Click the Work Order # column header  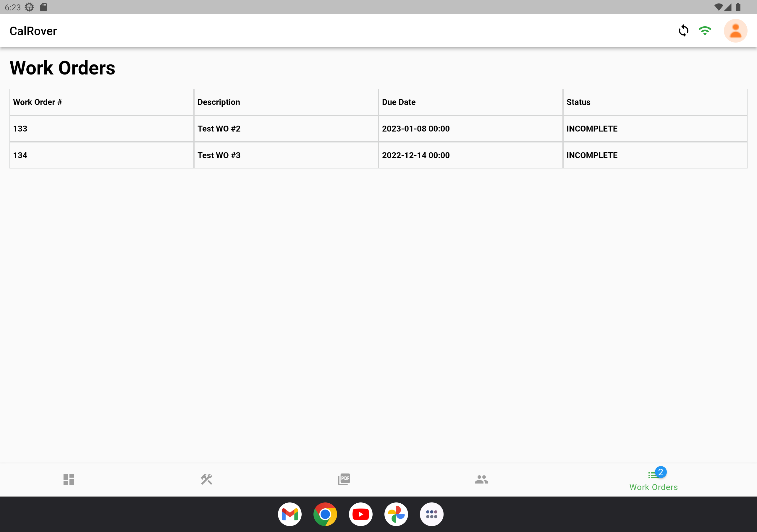(38, 102)
